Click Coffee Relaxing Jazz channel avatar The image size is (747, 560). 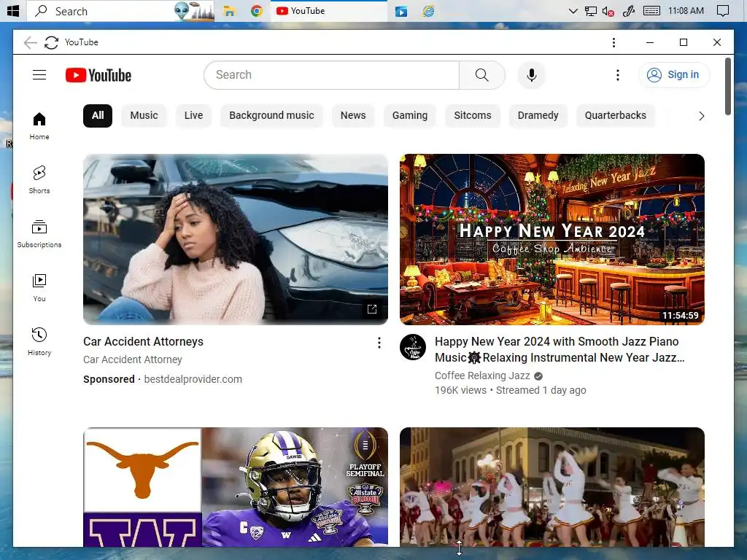[413, 346]
